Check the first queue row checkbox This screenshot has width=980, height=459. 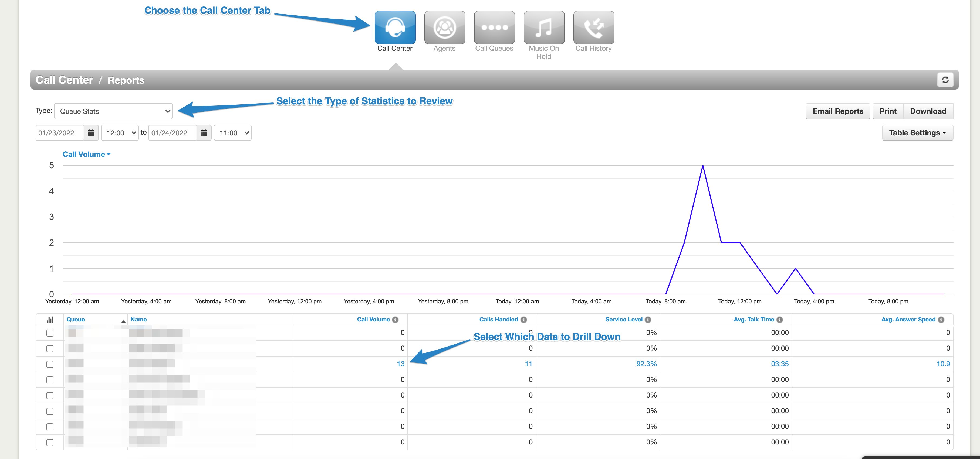[x=50, y=333]
